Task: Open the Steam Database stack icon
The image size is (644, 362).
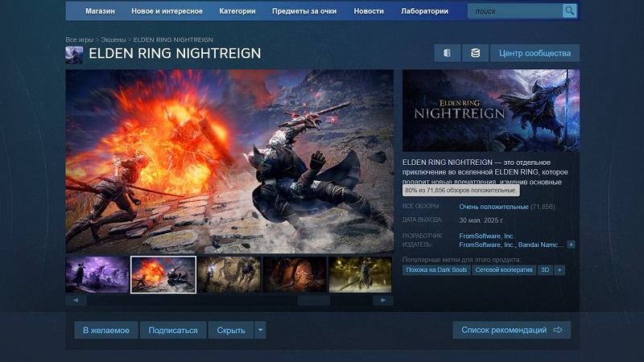Action: [475, 53]
